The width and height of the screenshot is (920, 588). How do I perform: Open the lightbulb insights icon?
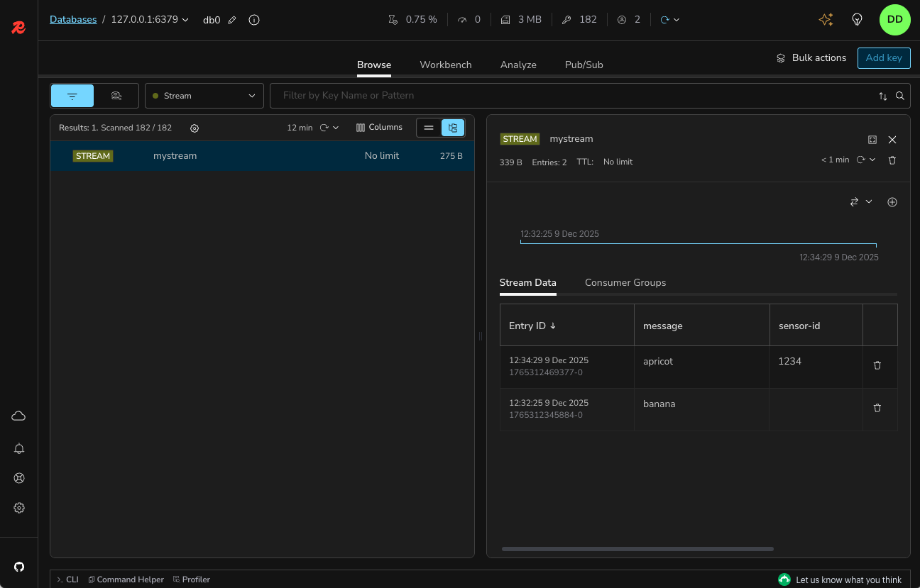(857, 20)
